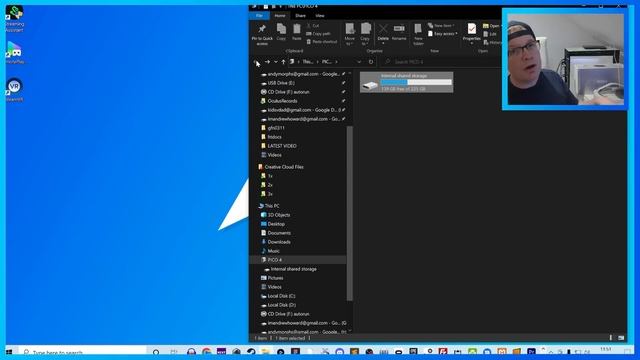Select OculusRecords in quick access
The height and width of the screenshot is (360, 640).
[282, 101]
